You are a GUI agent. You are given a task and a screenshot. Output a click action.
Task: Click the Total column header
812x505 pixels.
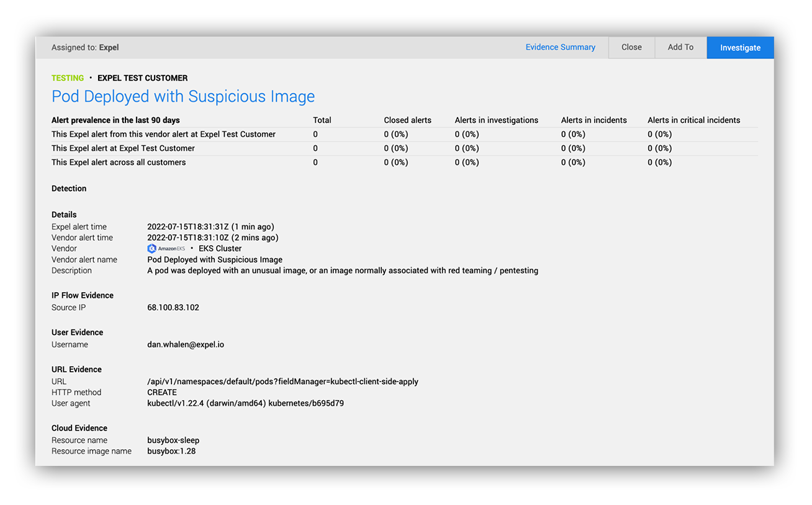click(x=322, y=120)
